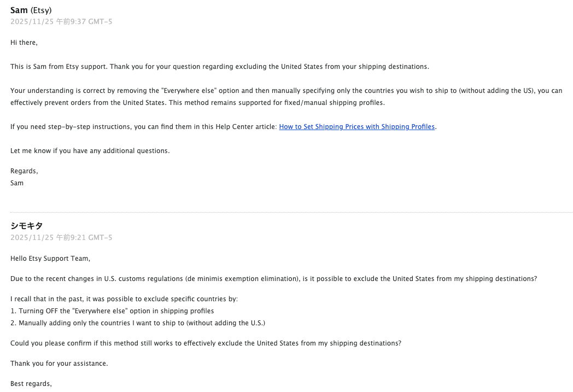
Task: Click the 'Let me know' closing line
Action: 90,151
